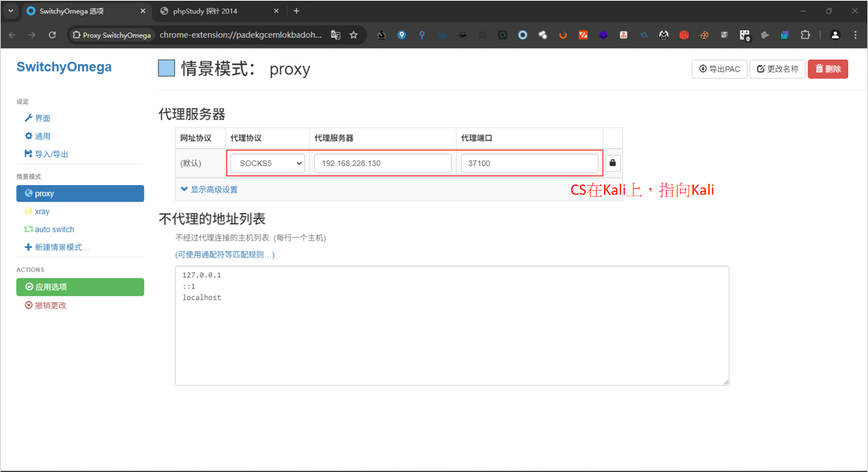Click the orange shield extension icon

point(563,35)
